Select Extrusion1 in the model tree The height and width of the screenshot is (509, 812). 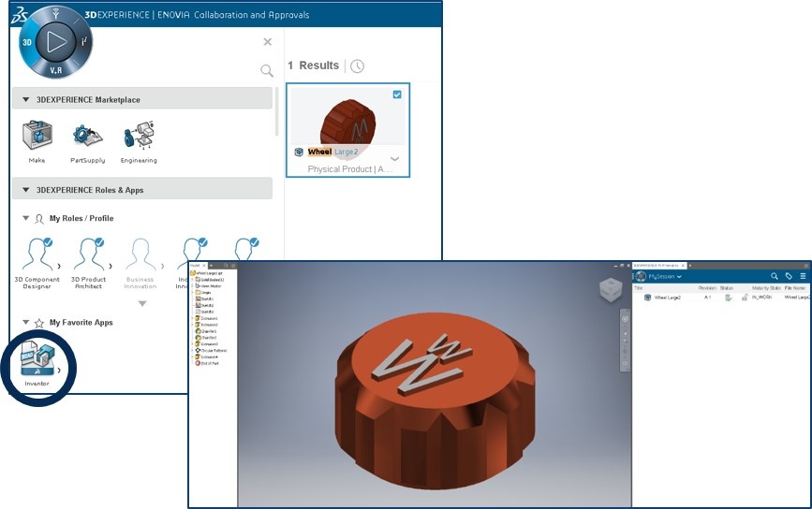[x=206, y=318]
